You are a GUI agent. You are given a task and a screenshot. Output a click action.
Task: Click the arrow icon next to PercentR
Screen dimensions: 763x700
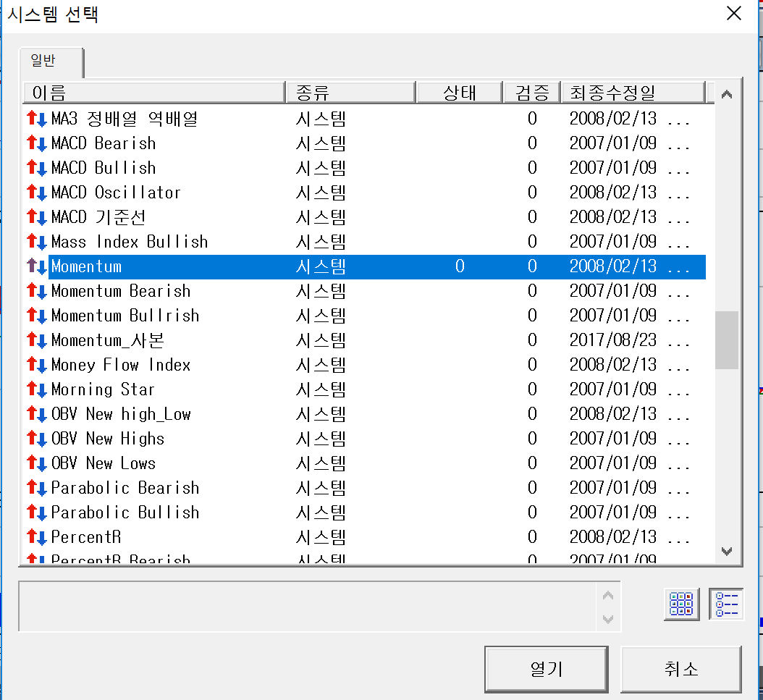tap(36, 537)
